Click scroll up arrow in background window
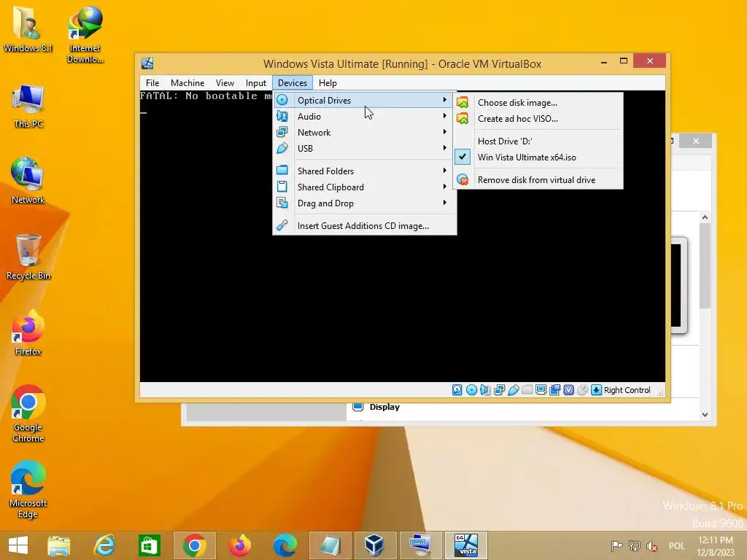 705,217
